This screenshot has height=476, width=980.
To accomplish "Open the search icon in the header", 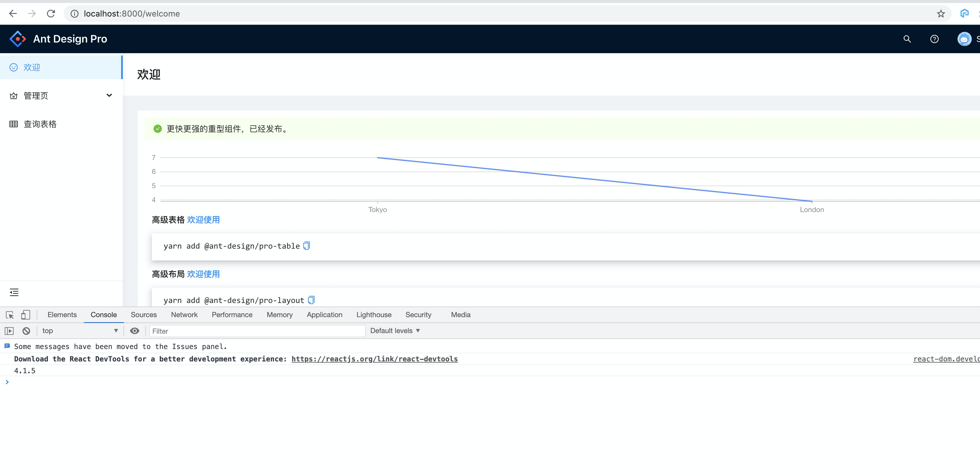I will pyautogui.click(x=907, y=39).
